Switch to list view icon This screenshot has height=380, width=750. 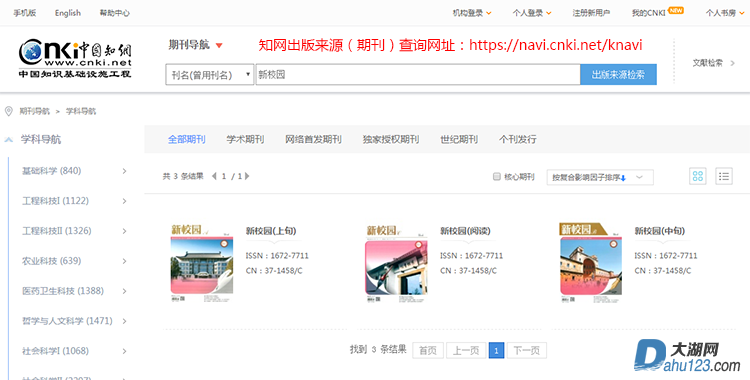coord(724,176)
